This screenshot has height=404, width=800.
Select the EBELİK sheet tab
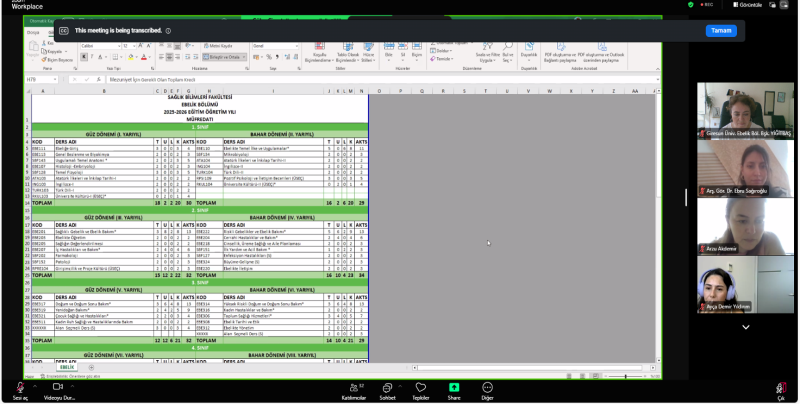[x=67, y=367]
